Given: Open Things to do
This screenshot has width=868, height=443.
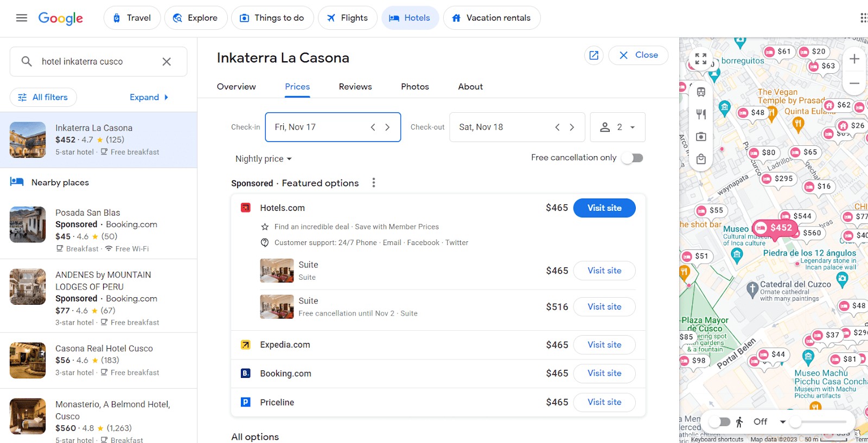Looking at the screenshot, I should pyautogui.click(x=272, y=18).
